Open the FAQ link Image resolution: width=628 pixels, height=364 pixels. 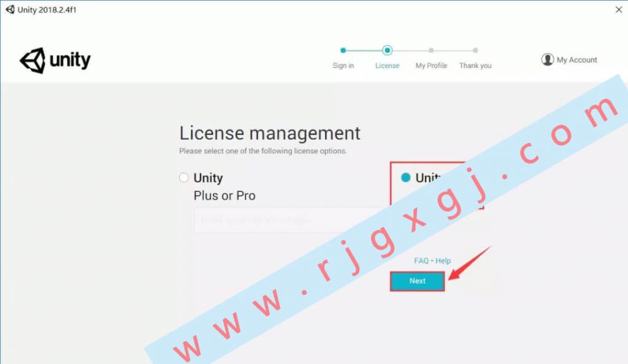[x=421, y=261]
